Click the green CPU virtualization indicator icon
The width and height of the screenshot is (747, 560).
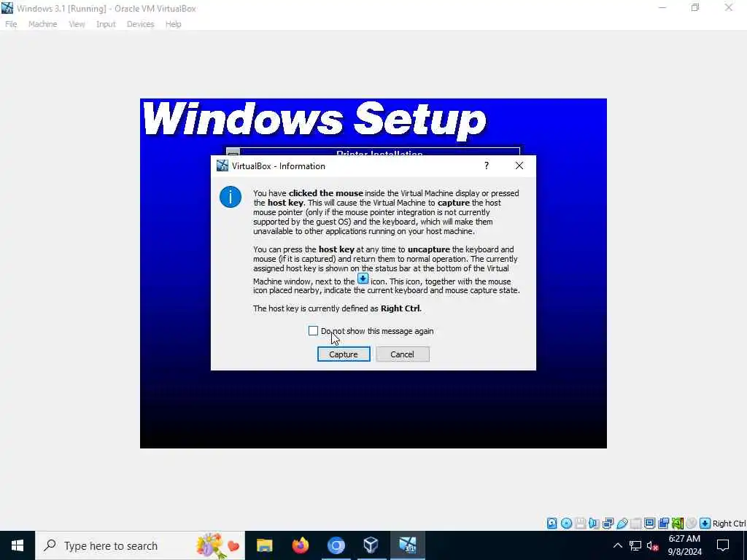pyautogui.click(x=678, y=524)
